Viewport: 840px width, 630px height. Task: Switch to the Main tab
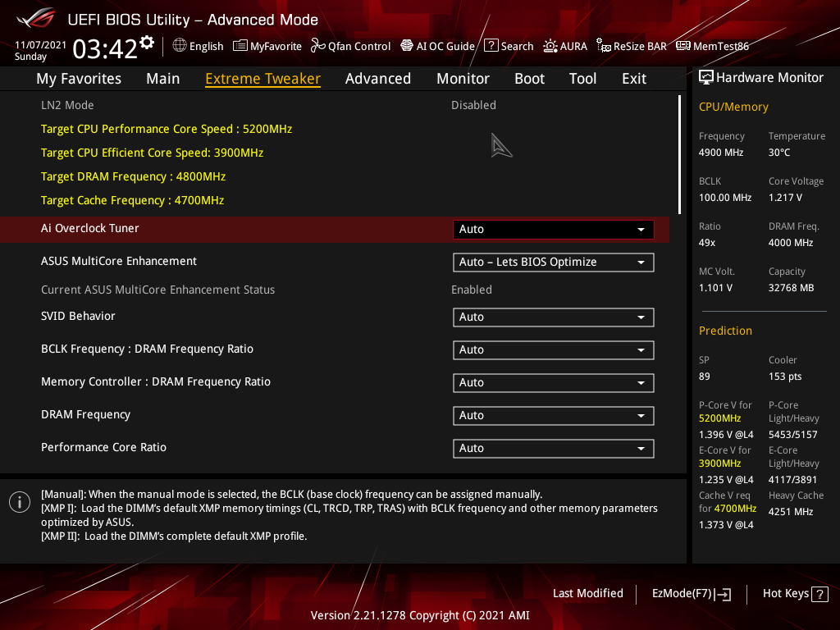(x=163, y=79)
